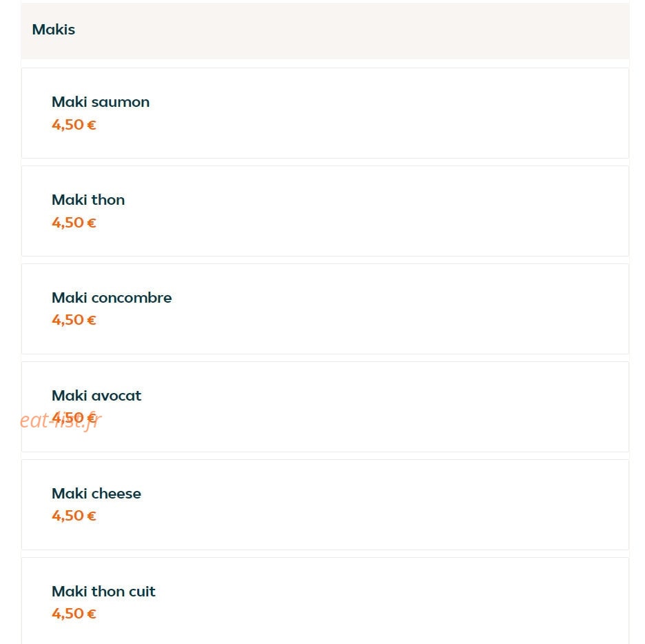Open the Maki thon item name
Image resolution: width=645 pixels, height=644 pixels.
point(88,199)
